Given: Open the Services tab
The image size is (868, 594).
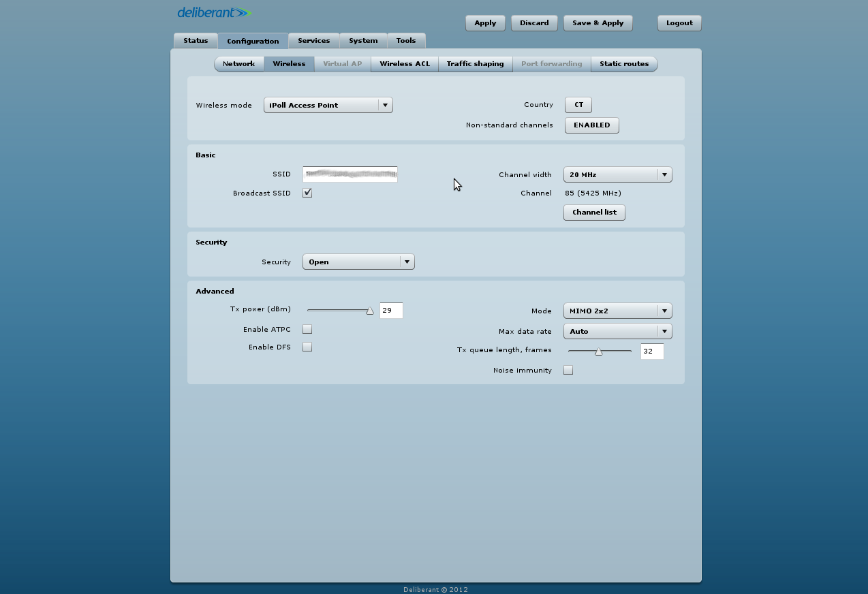Looking at the screenshot, I should (313, 41).
